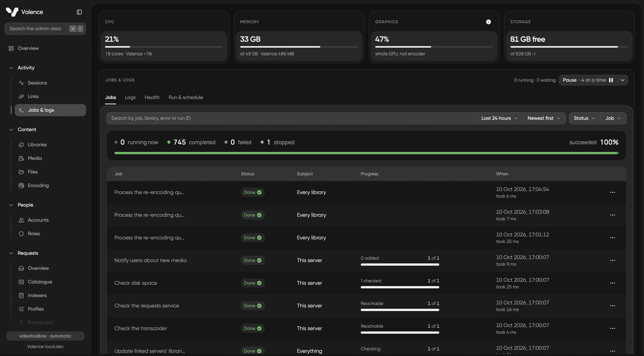
Task: Click 'Update linked servers' librari...' job
Action: tap(150, 351)
